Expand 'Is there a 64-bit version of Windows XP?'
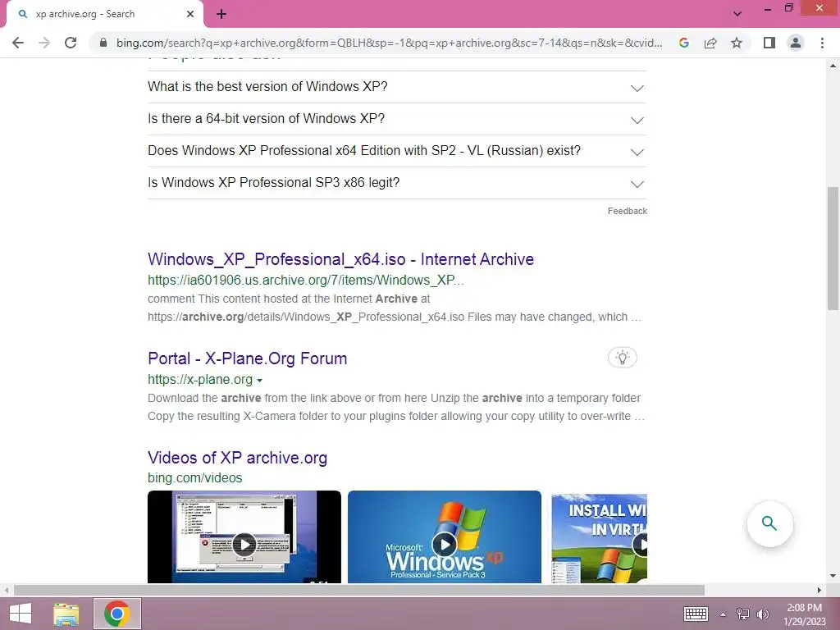This screenshot has height=630, width=840. (x=397, y=119)
